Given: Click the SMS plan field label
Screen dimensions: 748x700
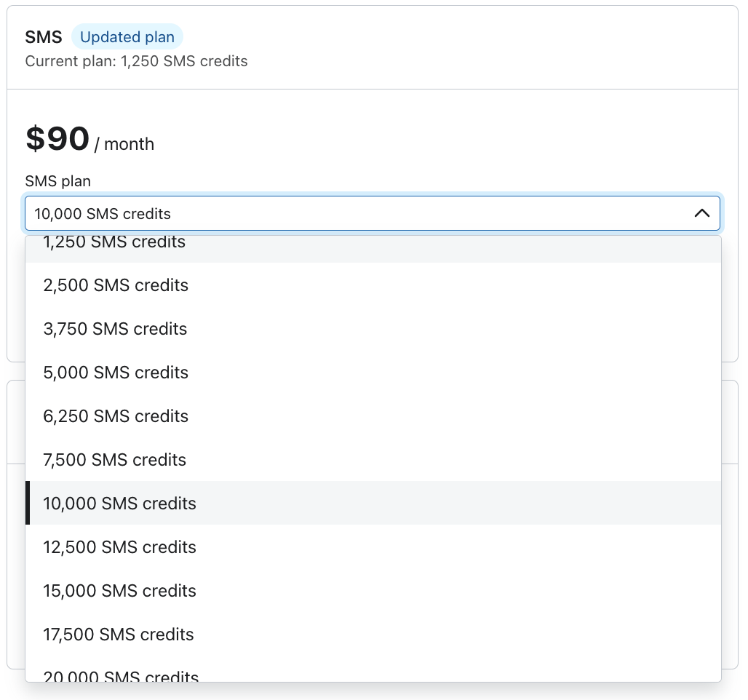Looking at the screenshot, I should click(57, 181).
